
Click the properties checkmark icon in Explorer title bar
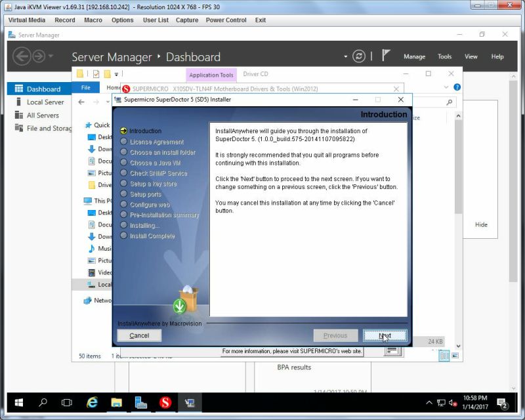[x=96, y=73]
